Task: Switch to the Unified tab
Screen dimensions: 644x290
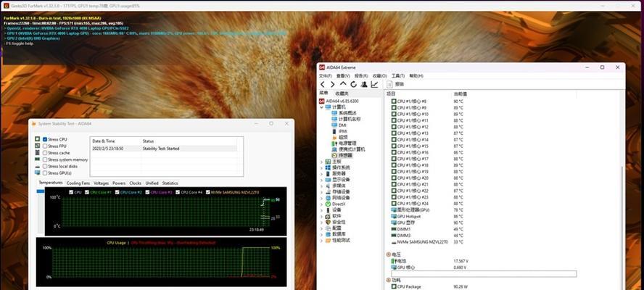Action: coord(152,183)
